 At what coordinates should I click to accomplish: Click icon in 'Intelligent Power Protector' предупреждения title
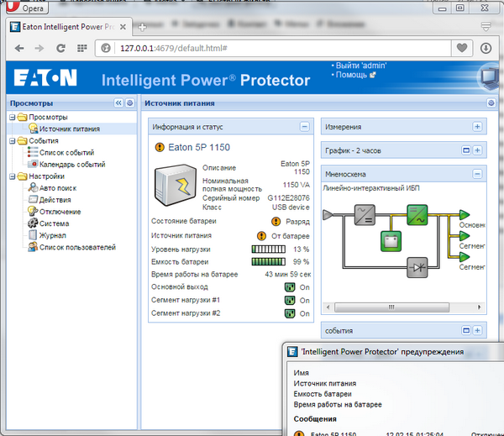(292, 351)
